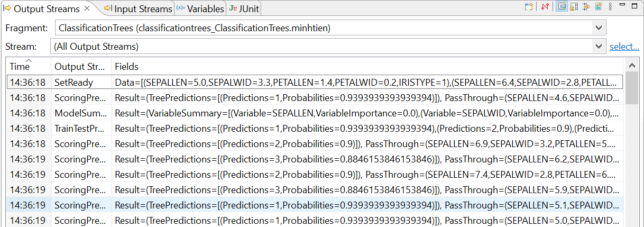This screenshot has width=644, height=227.
Task: Click the Fields column header
Action: (127, 67)
